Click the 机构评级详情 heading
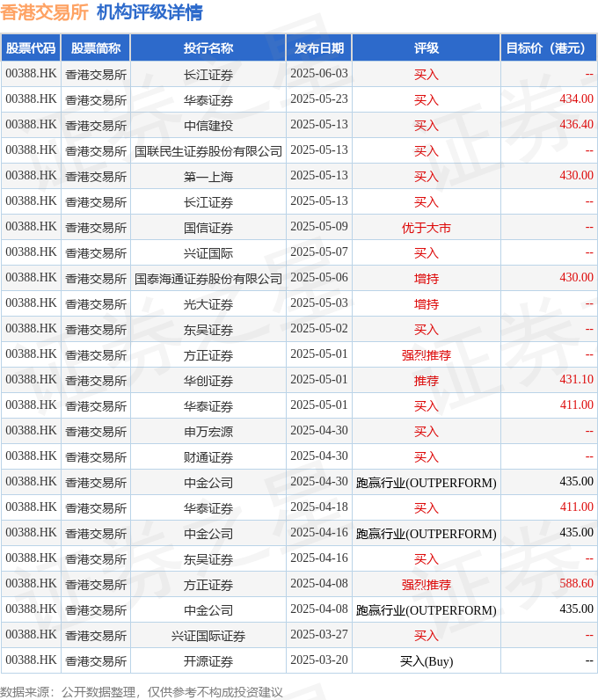The height and width of the screenshot is (700, 598). pos(149,12)
